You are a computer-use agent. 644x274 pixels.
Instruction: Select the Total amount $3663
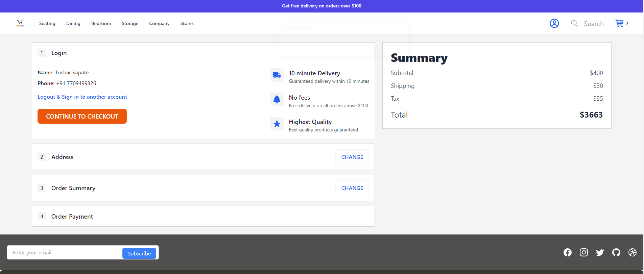[591, 115]
